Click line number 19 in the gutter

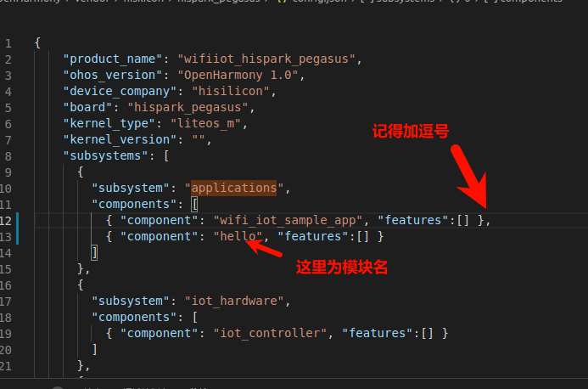(8, 333)
